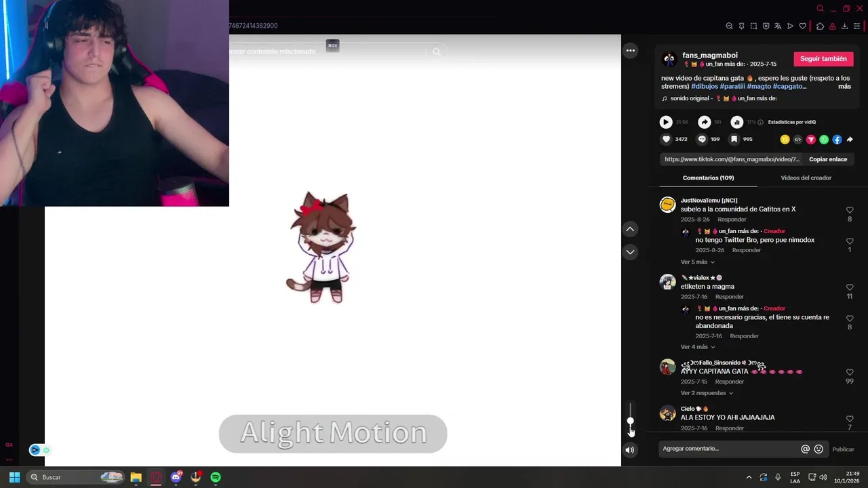868x488 pixels.
Task: Reply to JustNovaTemu's comment via Responder
Action: [x=732, y=220]
